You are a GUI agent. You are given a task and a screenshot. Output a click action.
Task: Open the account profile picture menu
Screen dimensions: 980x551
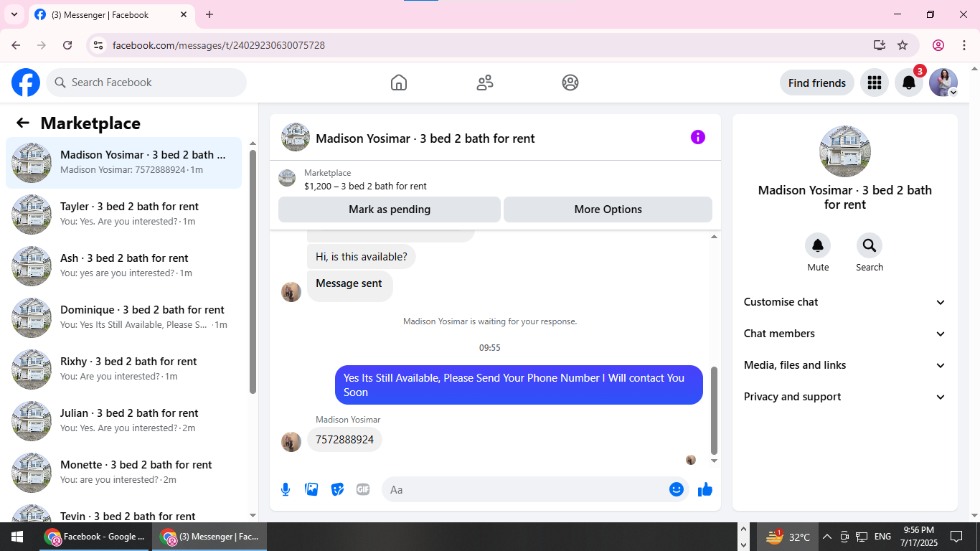coord(943,83)
